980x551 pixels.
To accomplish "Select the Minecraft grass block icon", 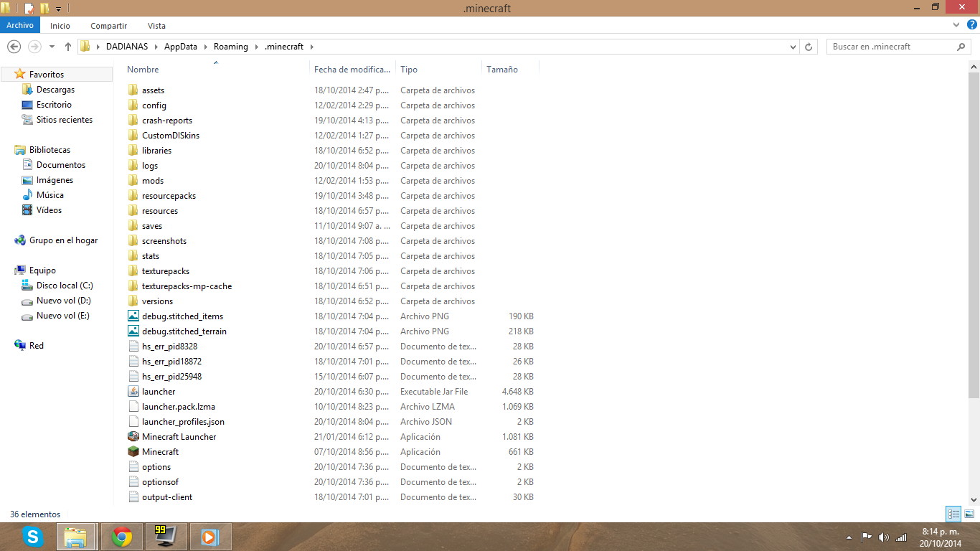I will [133, 452].
